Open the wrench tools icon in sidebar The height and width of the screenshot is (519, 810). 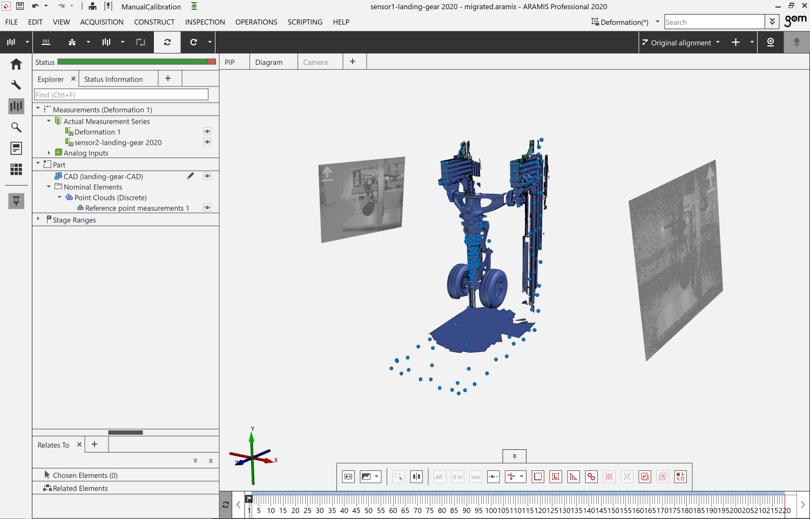(16, 85)
